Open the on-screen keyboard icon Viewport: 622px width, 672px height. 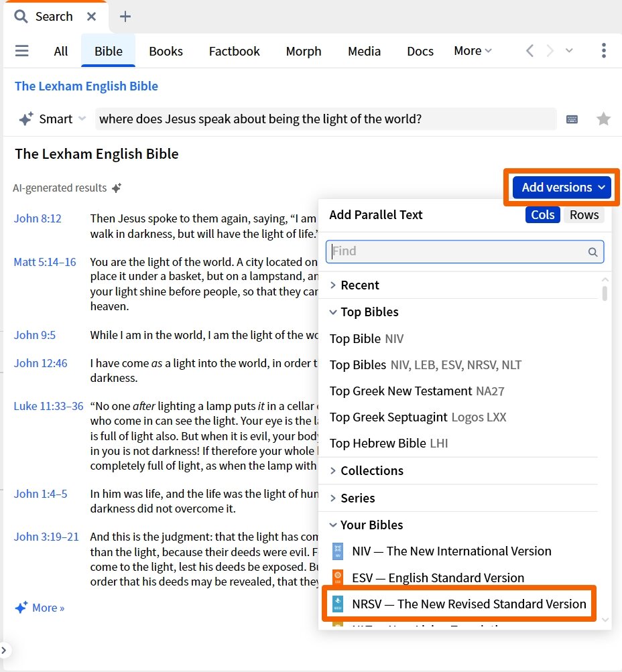coord(572,119)
